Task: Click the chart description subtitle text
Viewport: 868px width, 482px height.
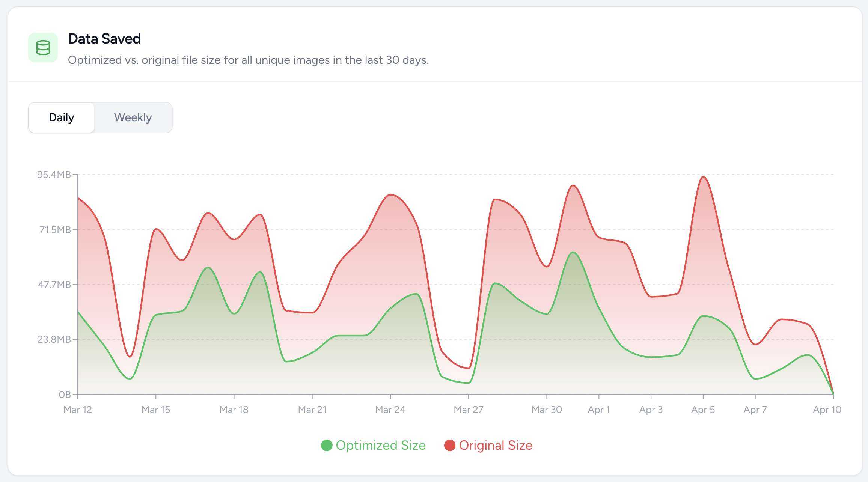Action: coord(248,60)
